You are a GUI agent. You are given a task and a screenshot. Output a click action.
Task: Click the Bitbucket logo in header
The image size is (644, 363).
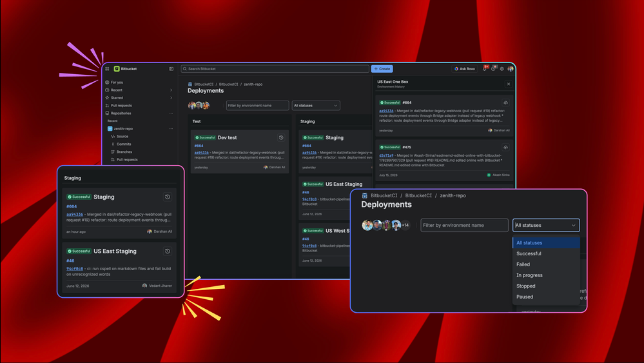(x=125, y=69)
